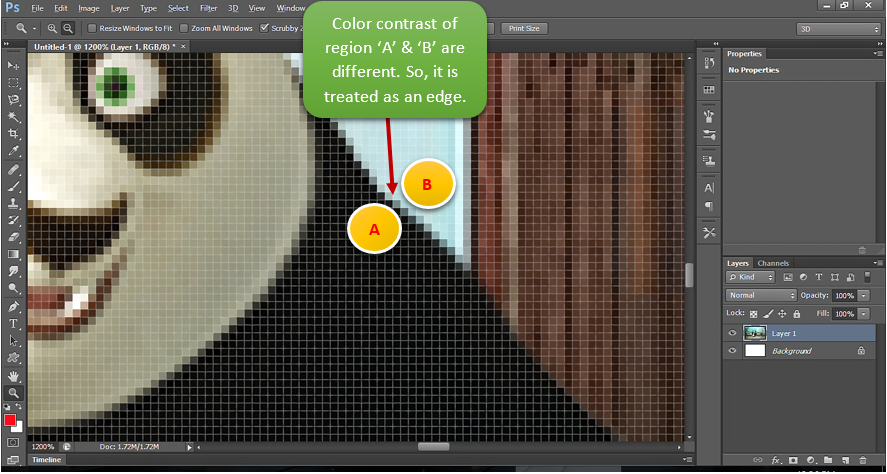This screenshot has height=474, width=887.
Task: Select the Brush tool
Action: (x=13, y=186)
